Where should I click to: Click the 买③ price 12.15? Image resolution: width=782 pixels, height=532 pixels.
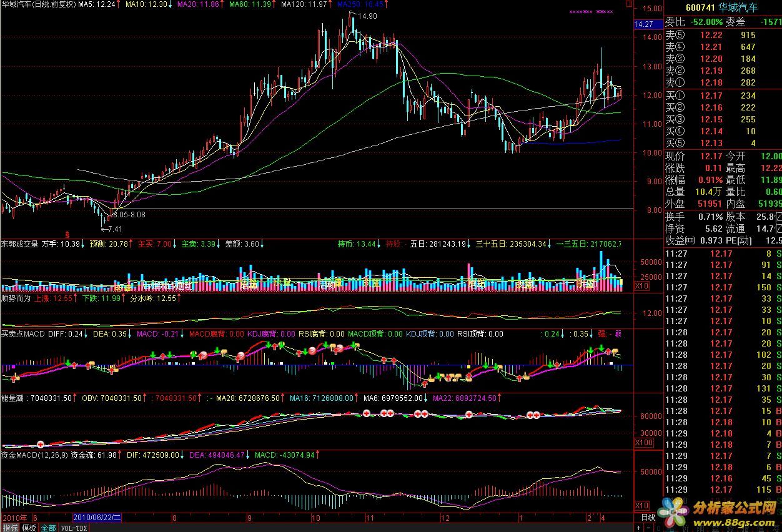click(711, 119)
